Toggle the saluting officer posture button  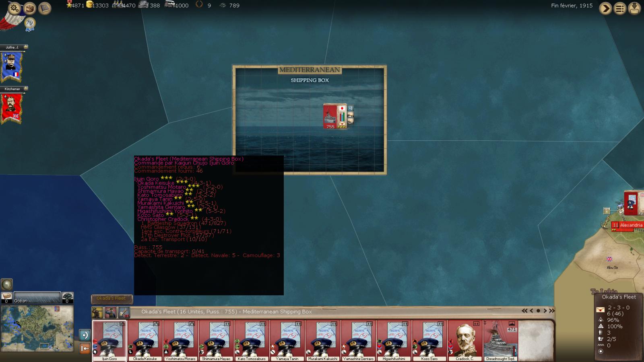[x=111, y=312]
